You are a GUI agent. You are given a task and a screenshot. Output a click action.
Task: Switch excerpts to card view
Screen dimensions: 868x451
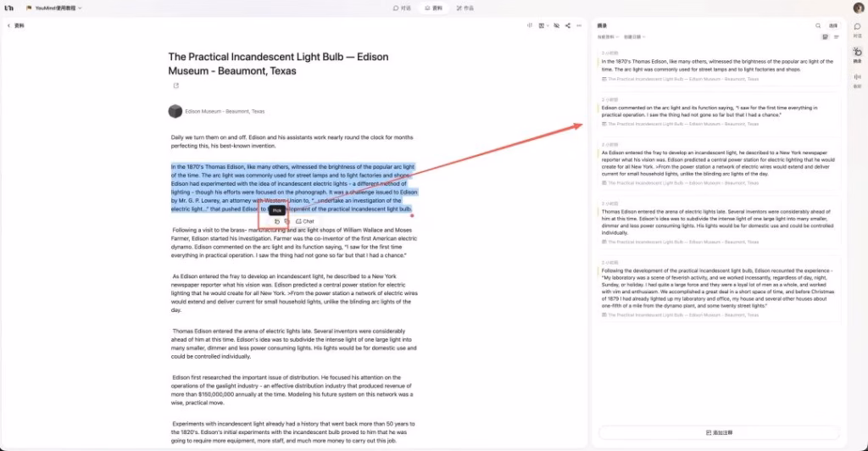coord(825,37)
